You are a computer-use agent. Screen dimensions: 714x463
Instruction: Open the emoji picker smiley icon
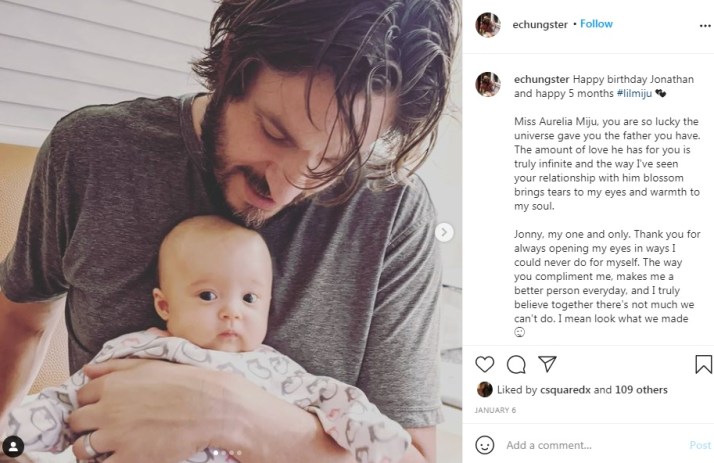(484, 445)
